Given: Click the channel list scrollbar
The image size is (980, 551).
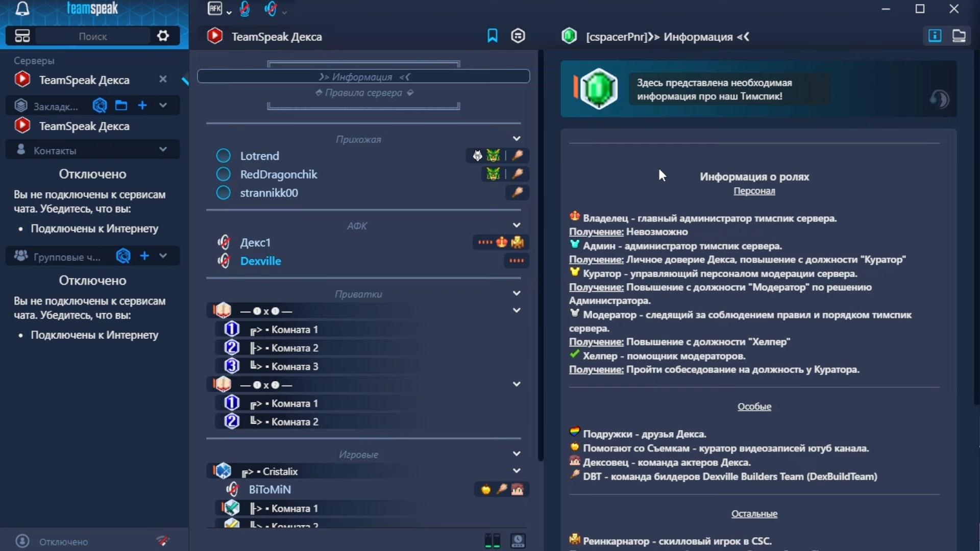Looking at the screenshot, I should coord(541,255).
